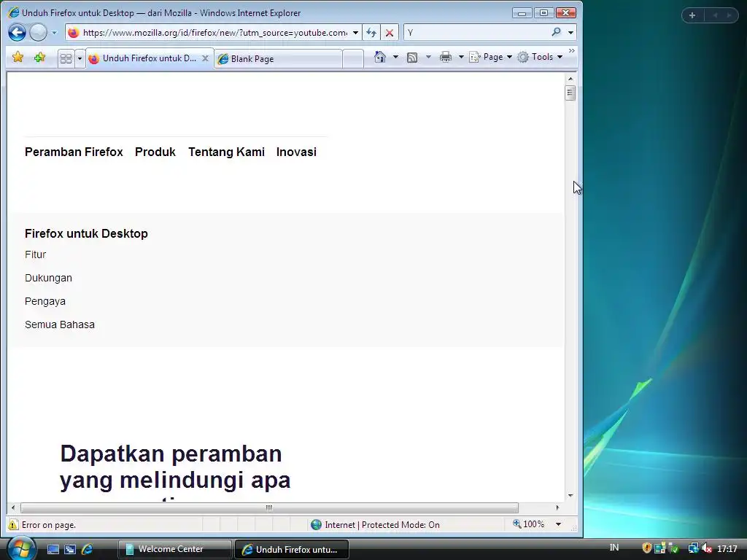Viewport: 747px width, 560px height.
Task: Click Internet Protected Mode: On status
Action: [x=375, y=525]
